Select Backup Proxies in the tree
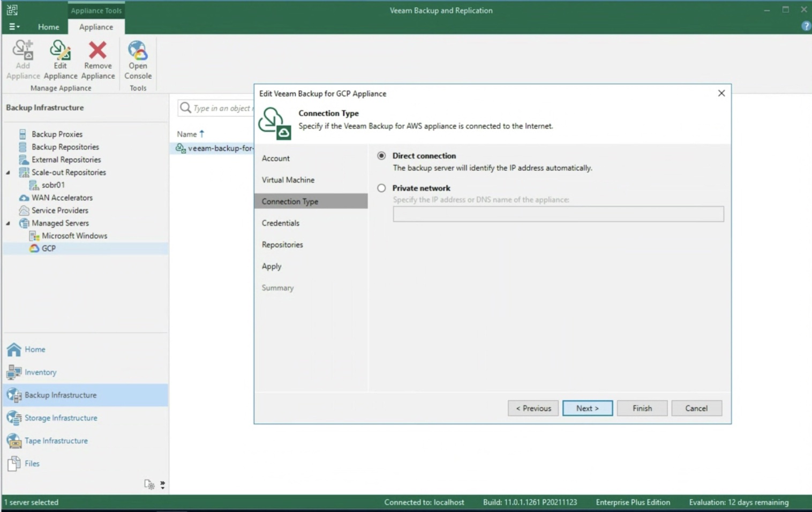 tap(57, 134)
